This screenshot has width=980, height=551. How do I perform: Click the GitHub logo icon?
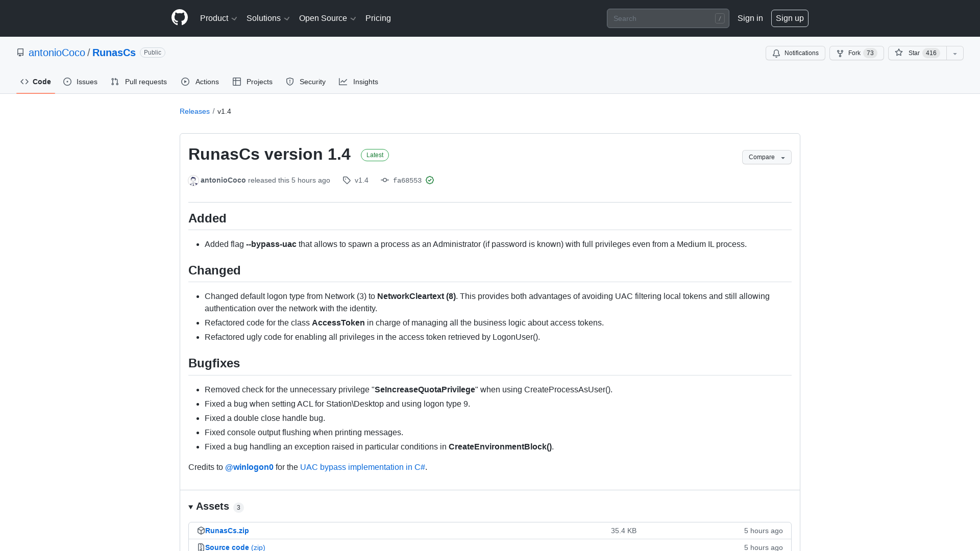tap(179, 18)
